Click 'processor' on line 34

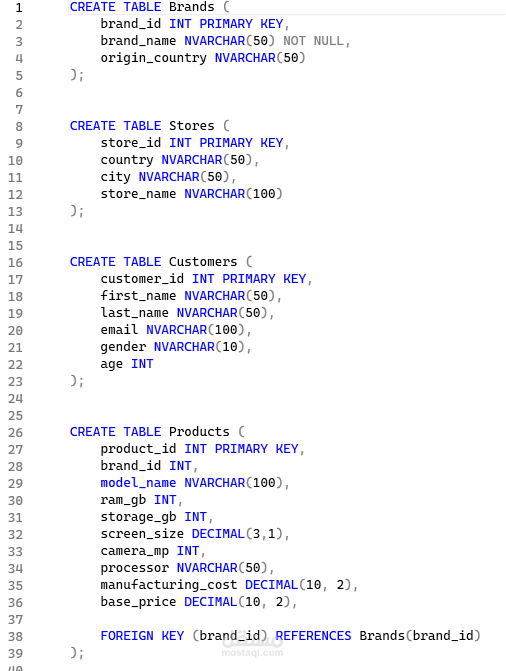(134, 568)
